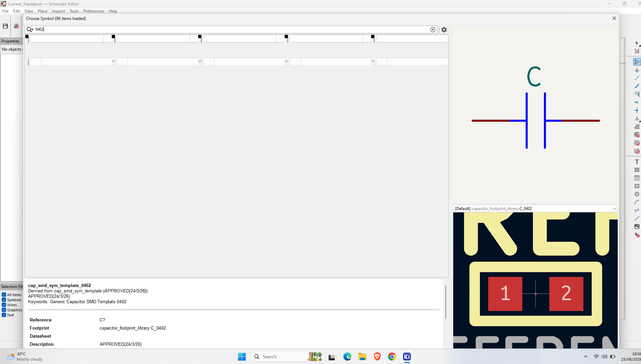641x364 pixels.
Task: Open the Edit menu
Action: point(17,11)
